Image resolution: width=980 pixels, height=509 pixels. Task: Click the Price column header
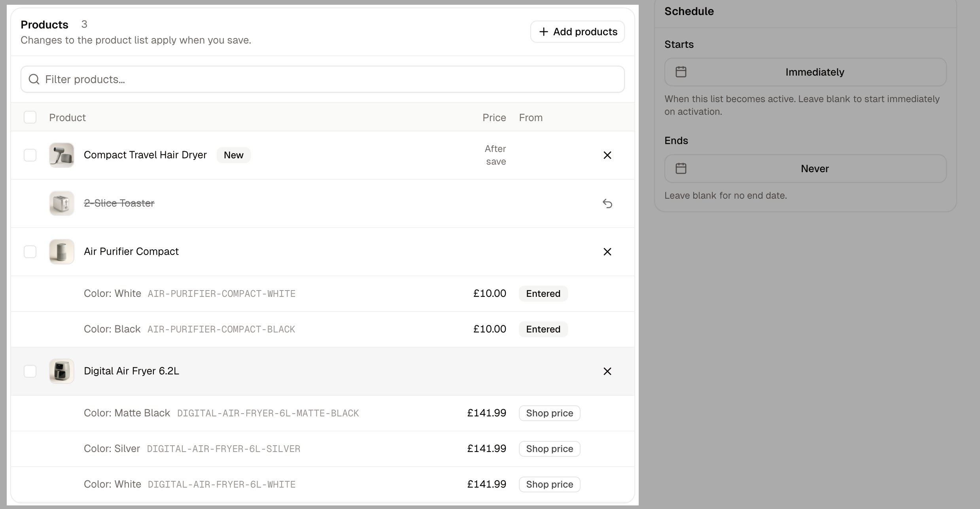pyautogui.click(x=494, y=118)
